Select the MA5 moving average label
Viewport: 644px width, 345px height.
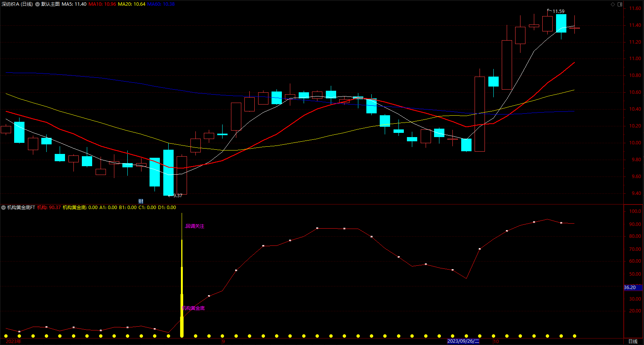(74, 4)
